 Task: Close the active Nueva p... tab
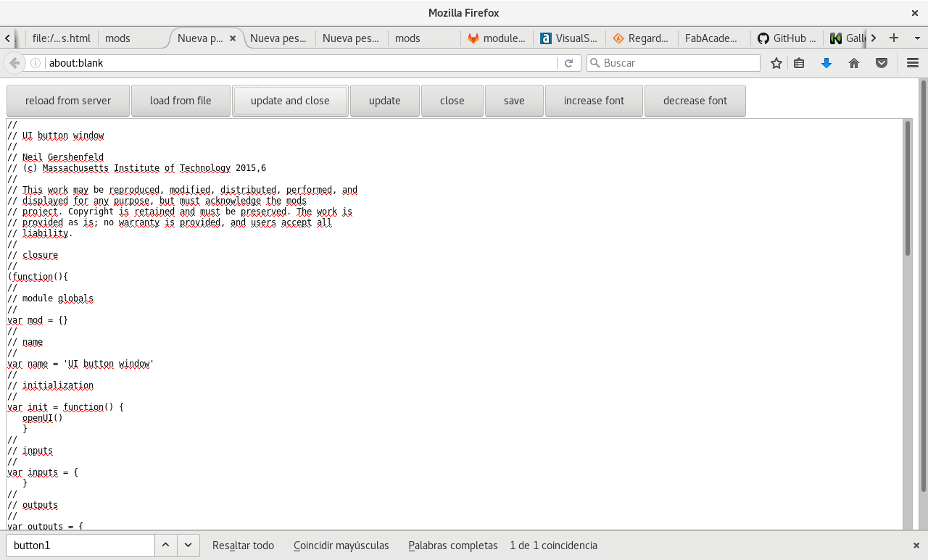coord(233,38)
